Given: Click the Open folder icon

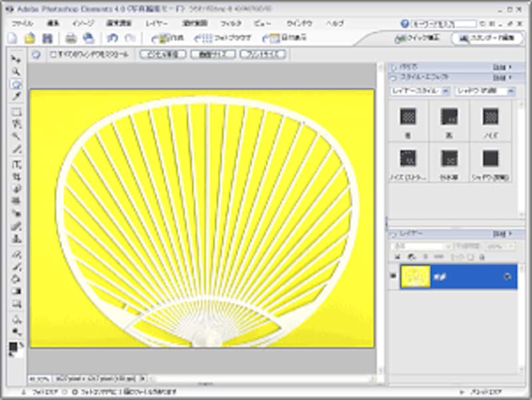Looking at the screenshot, I should (x=29, y=38).
